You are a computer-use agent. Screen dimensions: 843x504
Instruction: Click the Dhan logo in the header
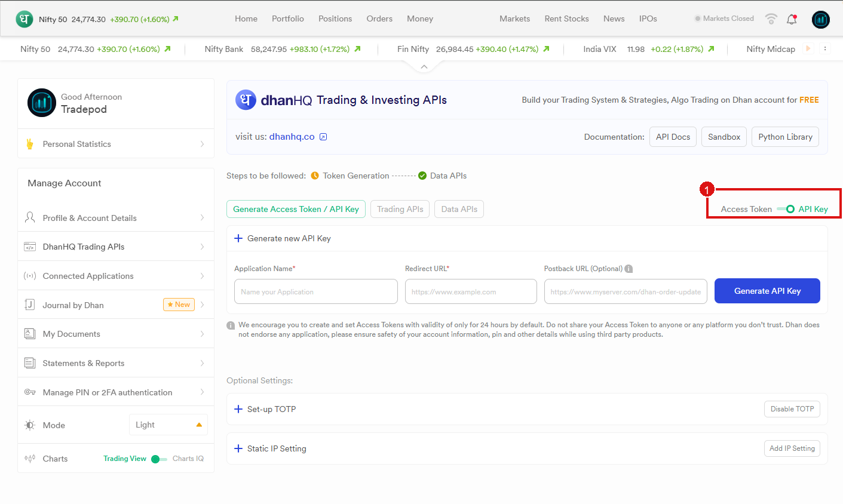click(24, 19)
